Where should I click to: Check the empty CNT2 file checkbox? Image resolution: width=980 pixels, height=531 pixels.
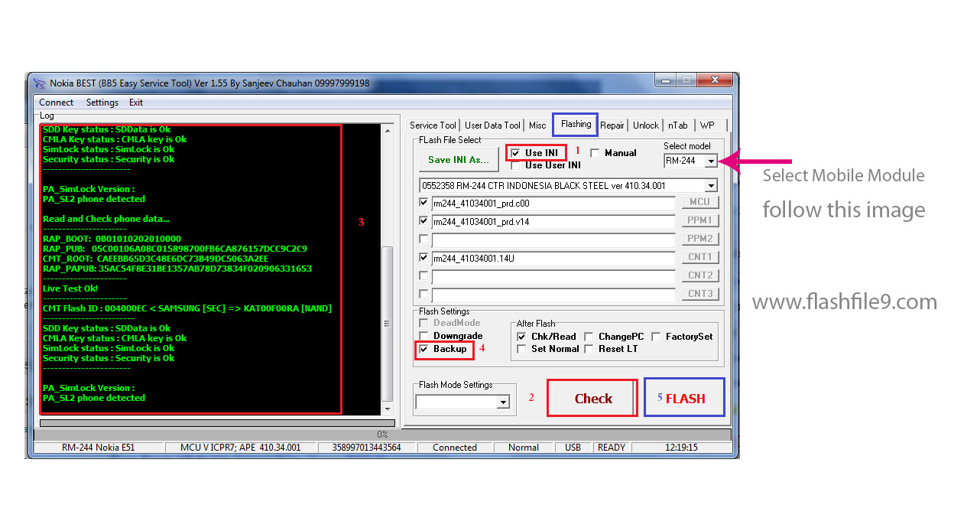coord(423,276)
